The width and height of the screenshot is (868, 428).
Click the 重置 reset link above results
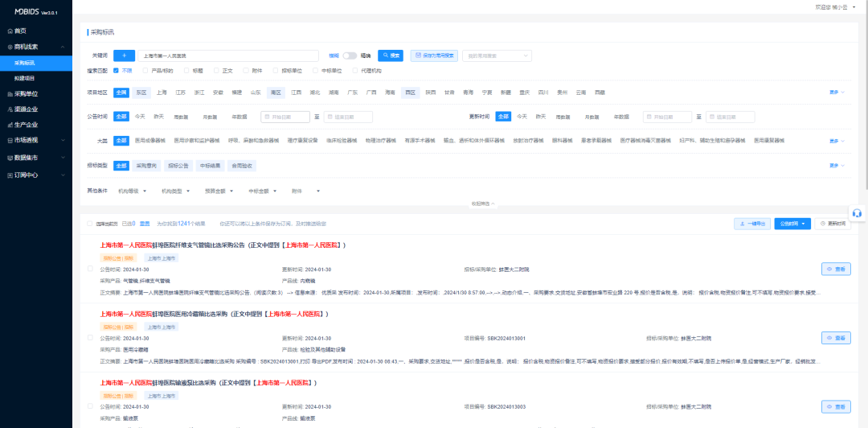click(145, 224)
